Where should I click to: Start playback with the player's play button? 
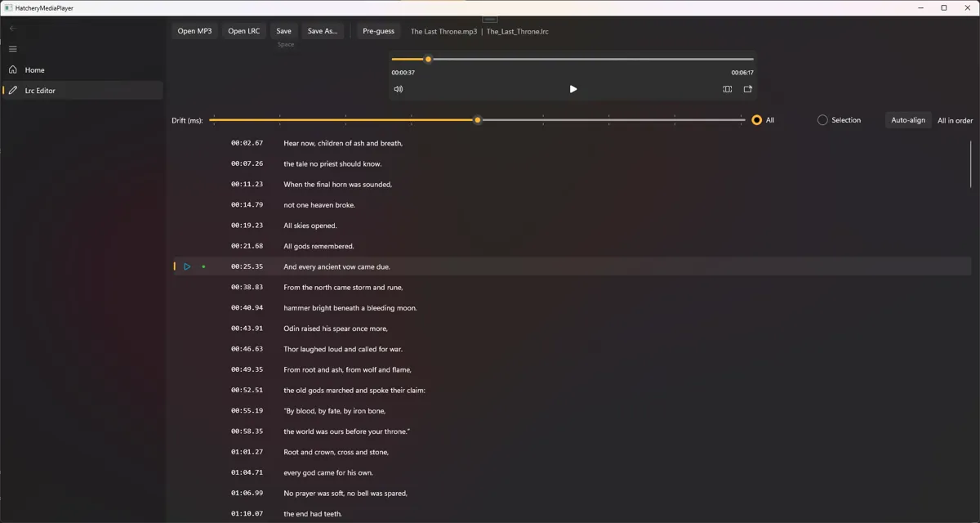572,89
